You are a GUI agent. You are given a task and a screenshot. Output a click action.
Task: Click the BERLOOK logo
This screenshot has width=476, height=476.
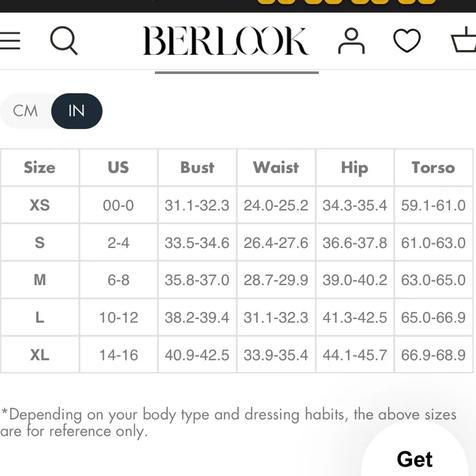[226, 40]
